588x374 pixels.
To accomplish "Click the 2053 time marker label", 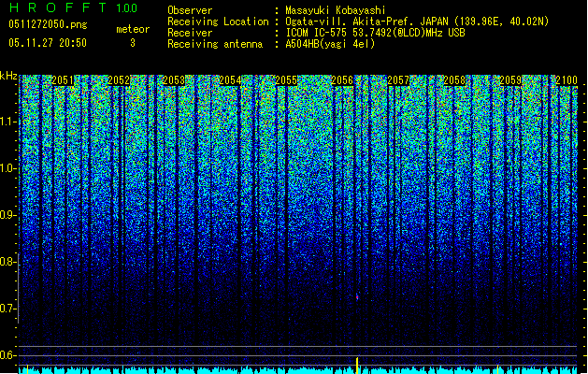I will tap(174, 80).
